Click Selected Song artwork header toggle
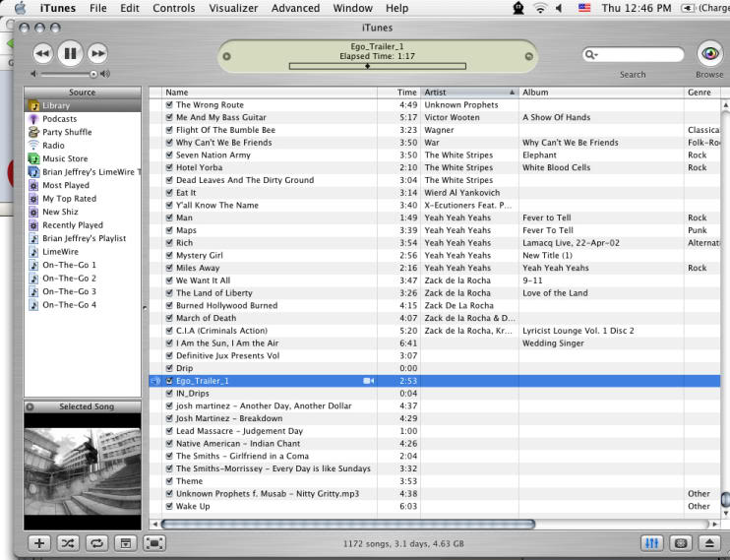 tap(30, 406)
